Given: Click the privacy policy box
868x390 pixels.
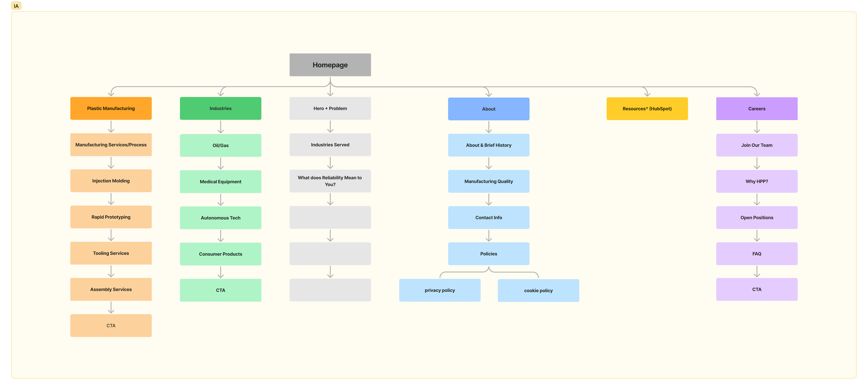Looking at the screenshot, I should point(439,290).
